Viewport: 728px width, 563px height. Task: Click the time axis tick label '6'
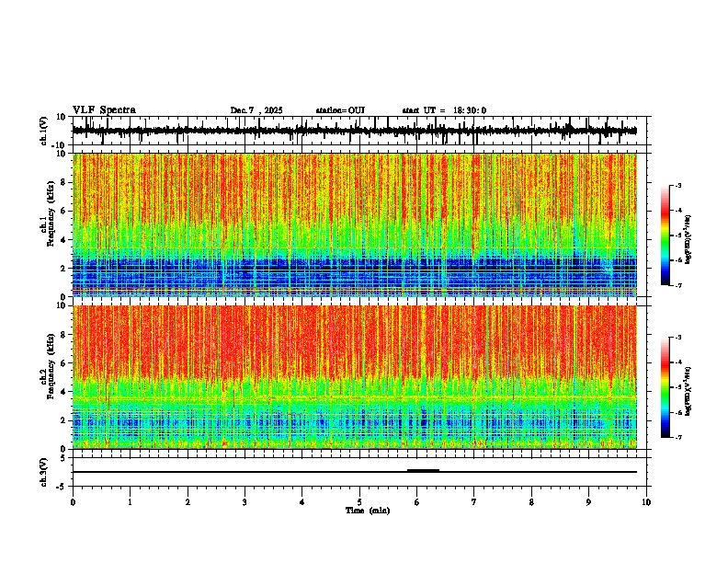tap(417, 502)
